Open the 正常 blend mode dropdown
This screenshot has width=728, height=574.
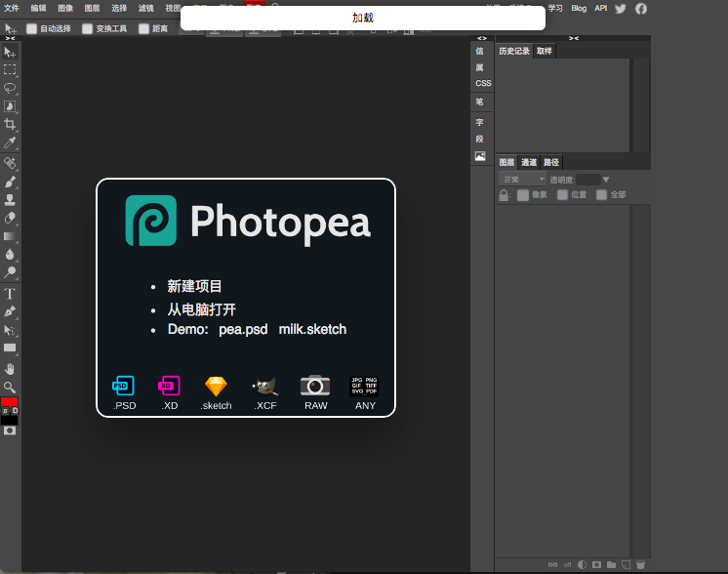523,180
